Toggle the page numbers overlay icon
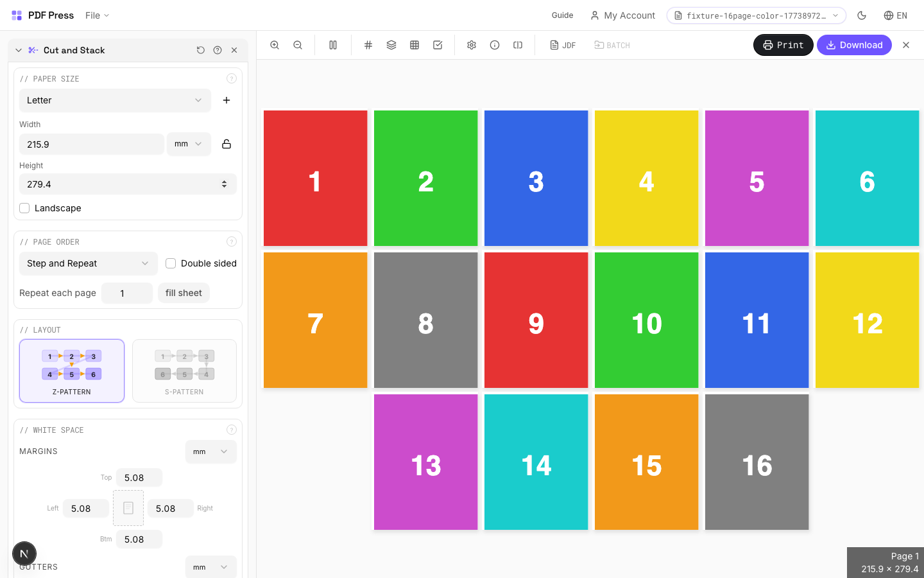The height and width of the screenshot is (578, 924). [x=368, y=45]
